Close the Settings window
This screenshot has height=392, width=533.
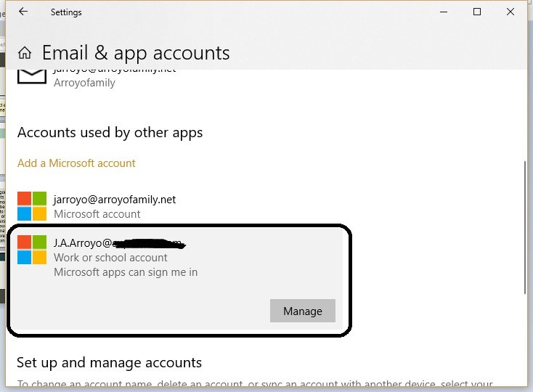pyautogui.click(x=510, y=12)
